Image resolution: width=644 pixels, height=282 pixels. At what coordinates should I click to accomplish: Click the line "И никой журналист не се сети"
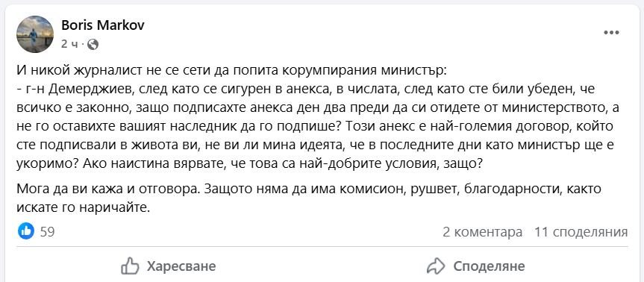[x=231, y=71]
